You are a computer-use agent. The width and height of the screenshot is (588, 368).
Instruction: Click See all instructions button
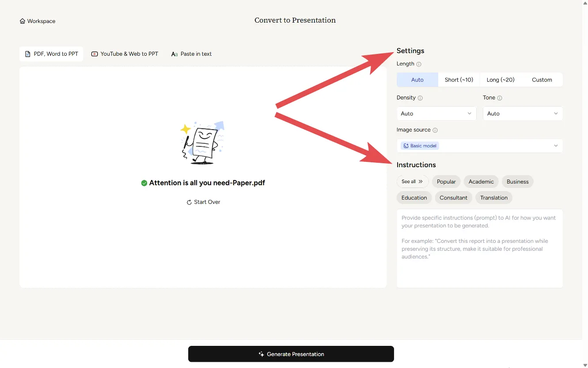point(412,182)
